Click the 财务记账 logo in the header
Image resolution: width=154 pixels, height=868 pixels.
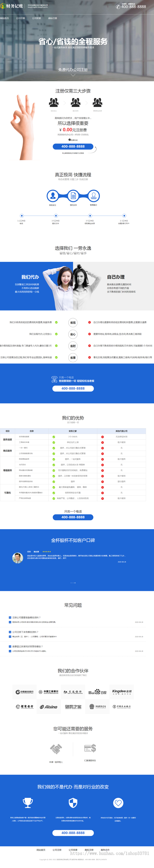click(12, 6)
